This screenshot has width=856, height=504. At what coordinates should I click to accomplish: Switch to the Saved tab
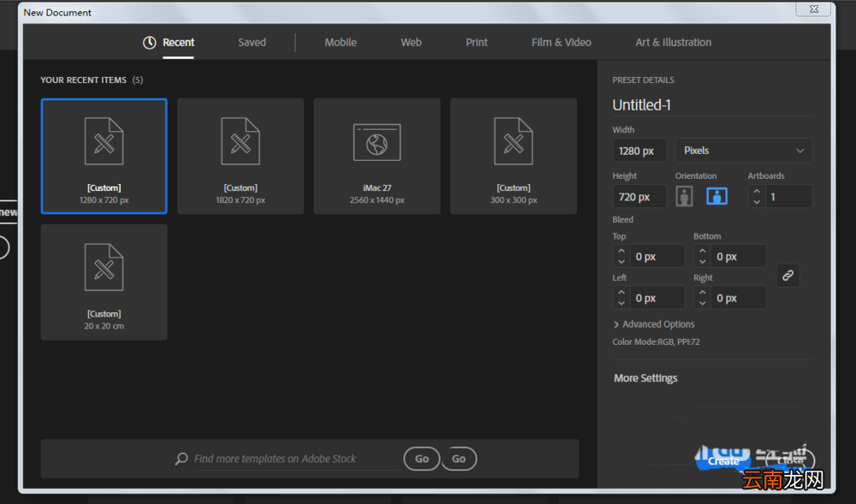click(x=252, y=43)
